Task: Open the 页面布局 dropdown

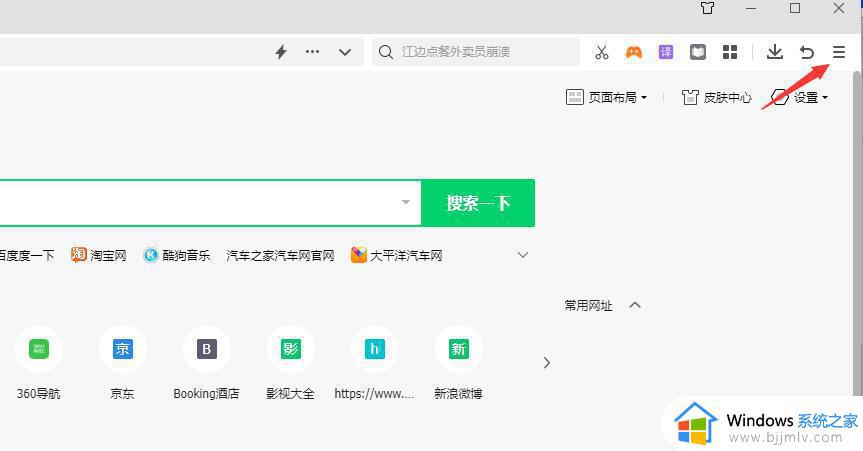Action: [x=607, y=97]
